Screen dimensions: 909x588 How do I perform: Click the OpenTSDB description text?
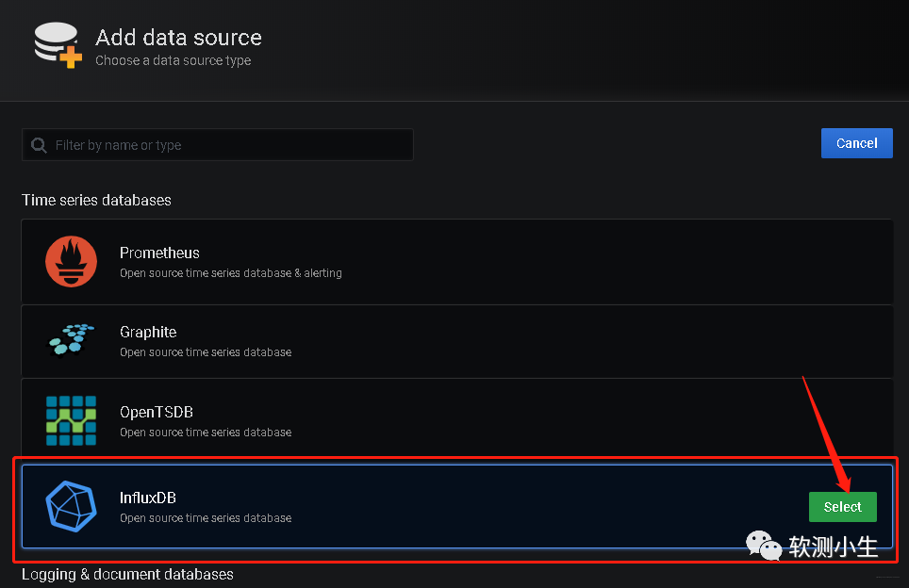(x=206, y=433)
